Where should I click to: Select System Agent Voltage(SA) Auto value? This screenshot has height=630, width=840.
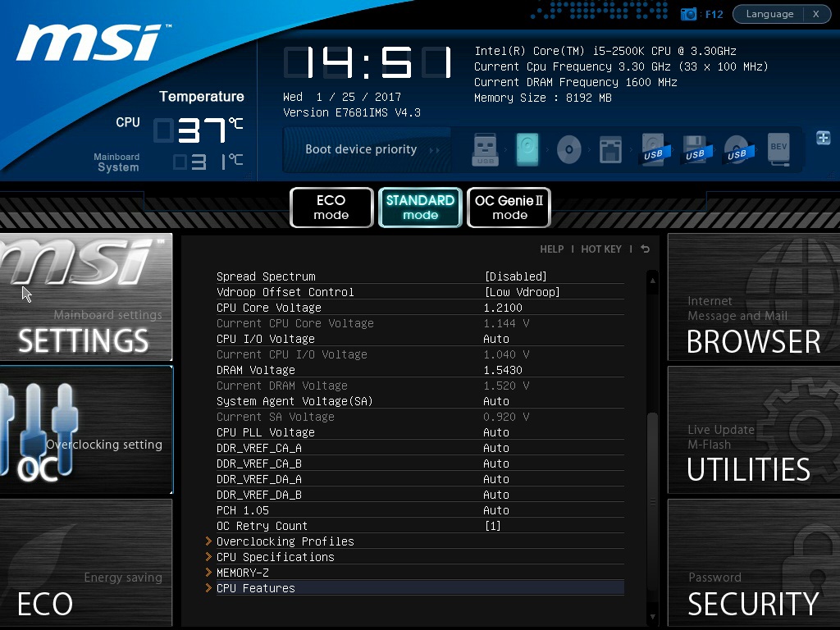(496, 400)
